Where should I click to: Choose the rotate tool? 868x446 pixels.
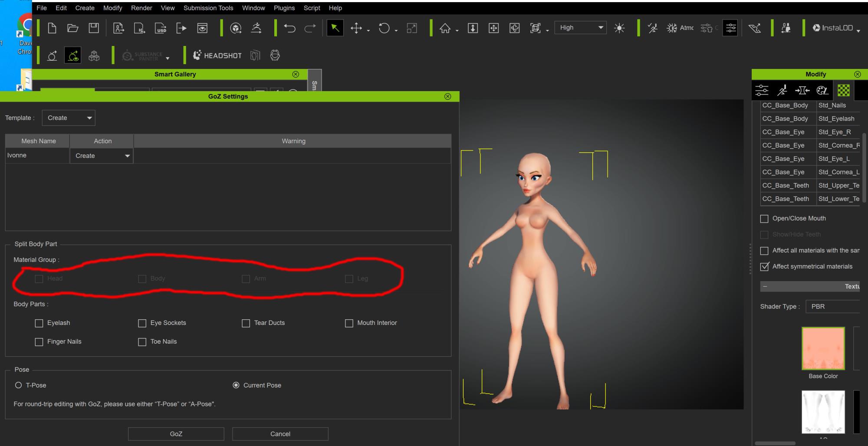click(384, 28)
